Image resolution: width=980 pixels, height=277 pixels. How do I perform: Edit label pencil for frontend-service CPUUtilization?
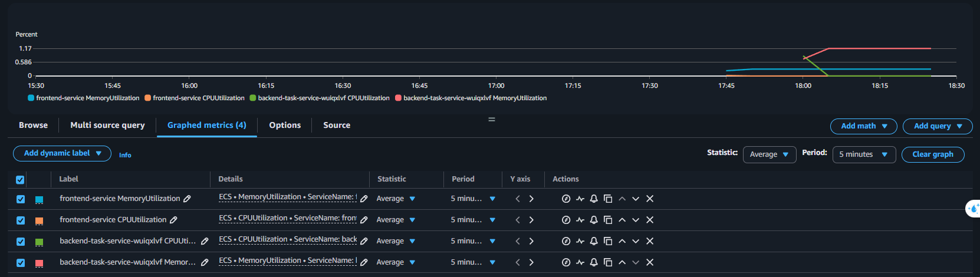click(x=173, y=220)
